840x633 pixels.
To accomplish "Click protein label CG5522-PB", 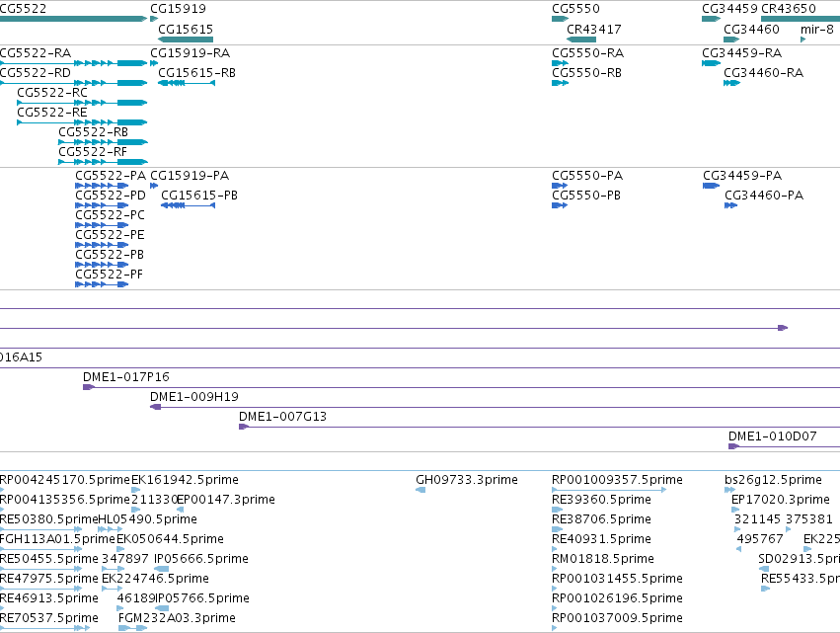I will point(110,255).
